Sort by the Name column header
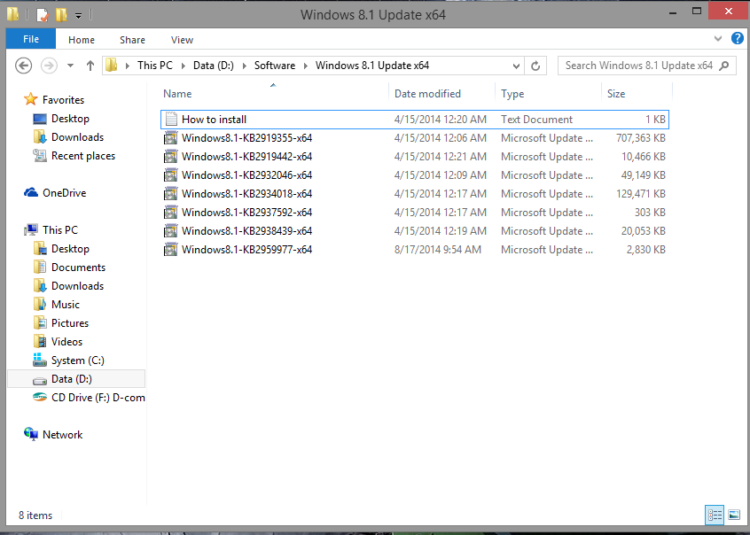This screenshot has height=535, width=750. 177,94
